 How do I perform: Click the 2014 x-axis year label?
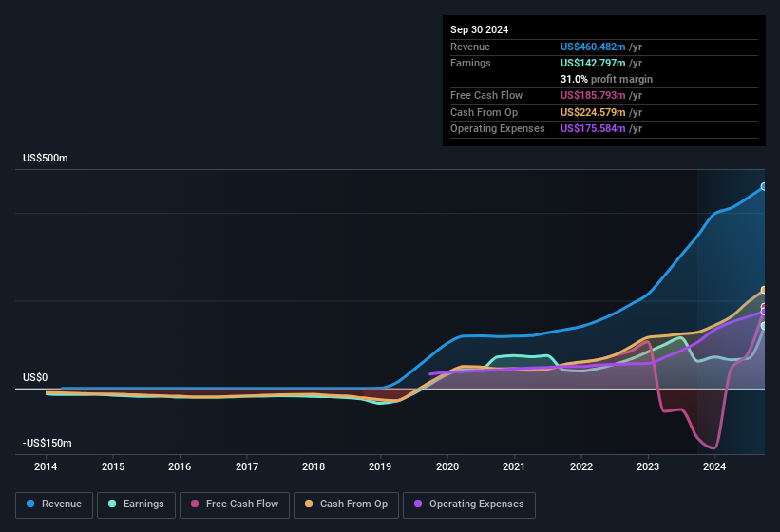point(46,466)
